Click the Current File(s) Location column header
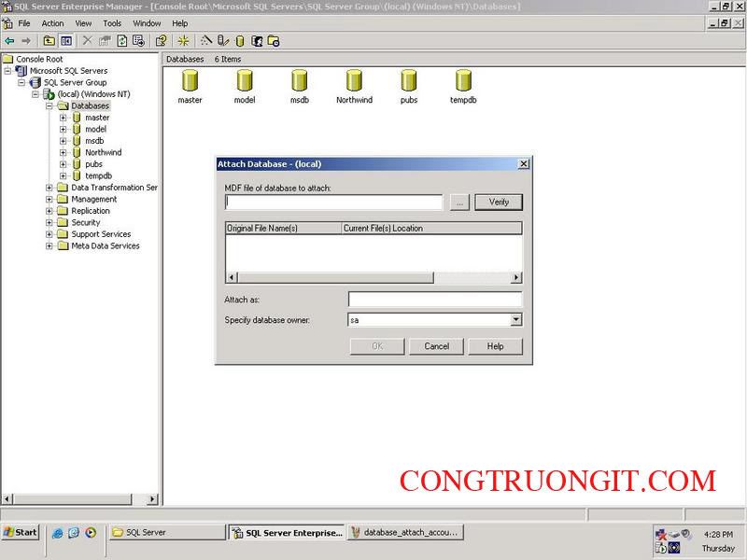 tap(431, 228)
